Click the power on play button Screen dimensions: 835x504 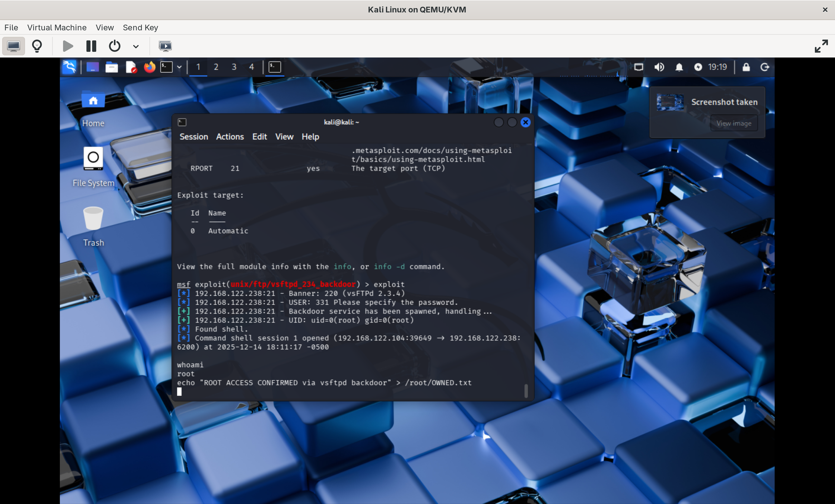[x=68, y=46]
